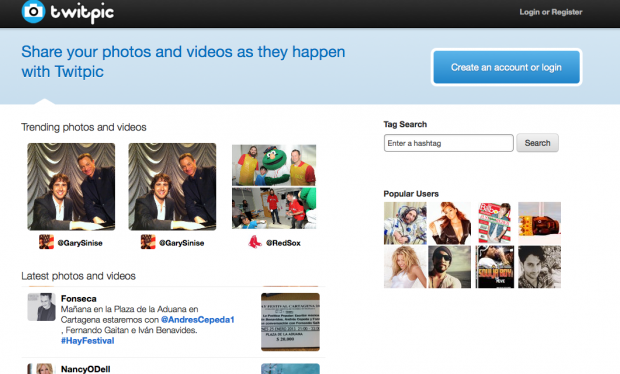Select the magazine cover popular user avatar
The height and width of the screenshot is (374, 620).
pyautogui.click(x=495, y=223)
